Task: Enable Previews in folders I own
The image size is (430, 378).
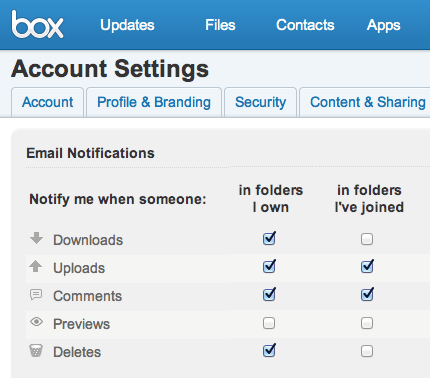Action: click(269, 323)
